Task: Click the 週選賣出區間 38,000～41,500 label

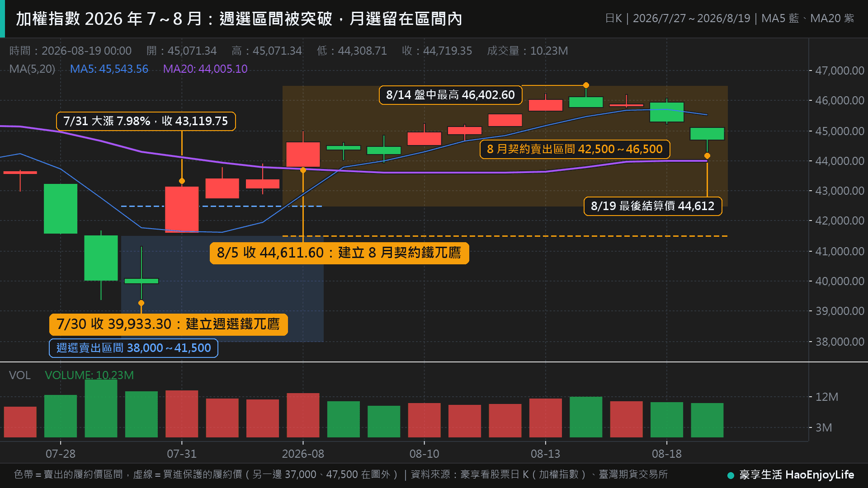Action: (x=133, y=348)
